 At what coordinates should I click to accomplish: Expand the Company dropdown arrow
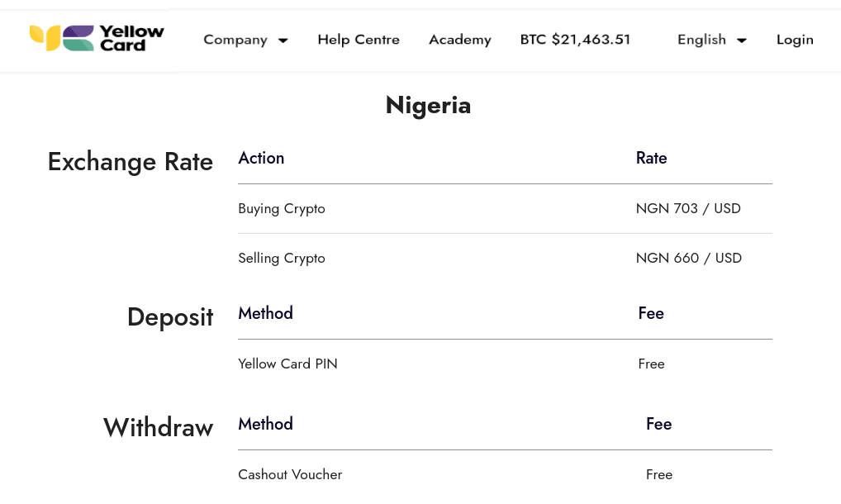point(283,40)
